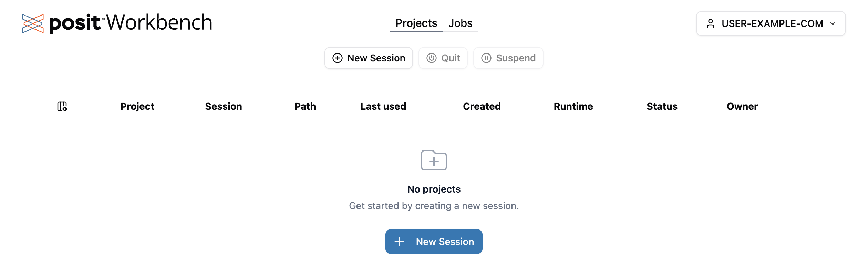Click the user profile icon
Screen dimensions: 868x254
pos(710,23)
